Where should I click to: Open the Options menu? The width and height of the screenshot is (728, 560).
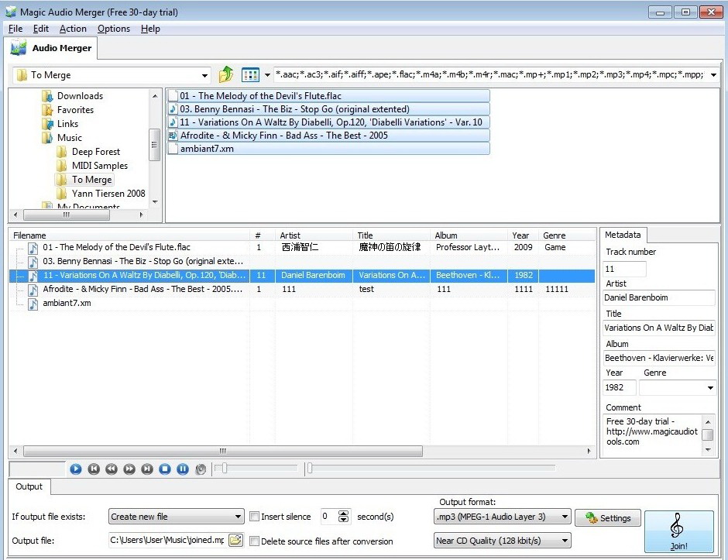coord(114,29)
